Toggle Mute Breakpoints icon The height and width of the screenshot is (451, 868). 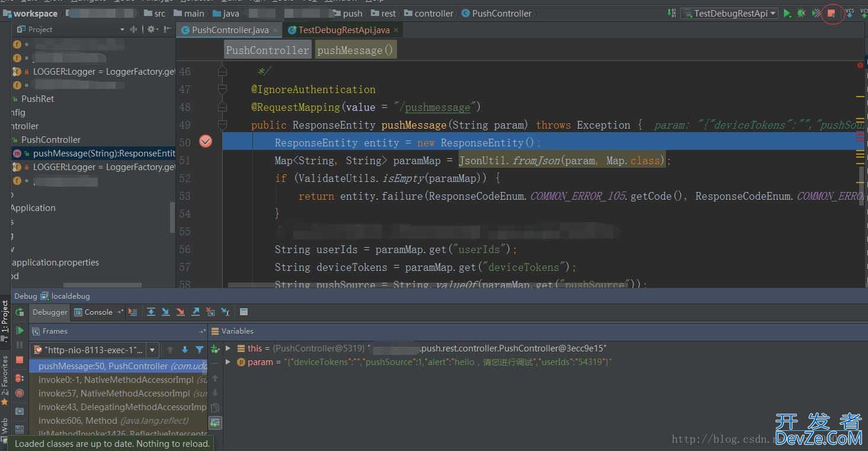tap(20, 393)
